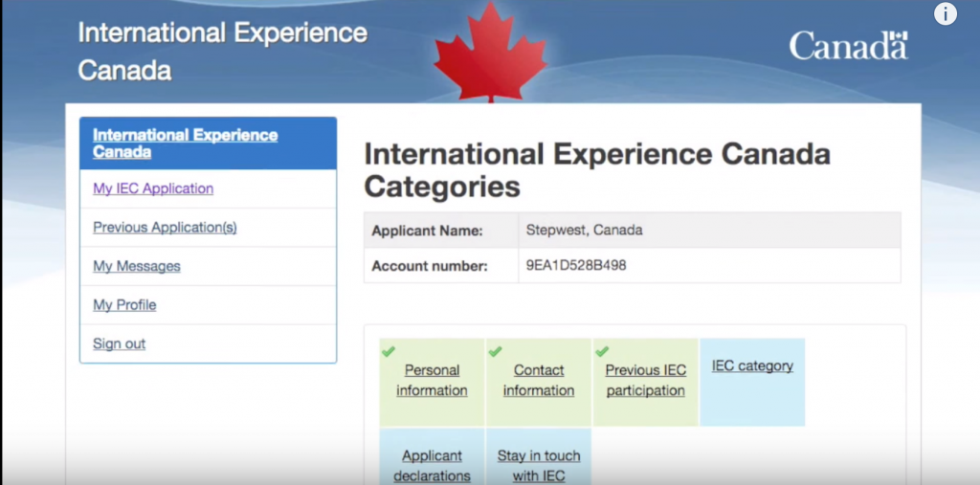Viewport: 980px width, 485px height.
Task: Open My Messages
Action: (x=137, y=266)
